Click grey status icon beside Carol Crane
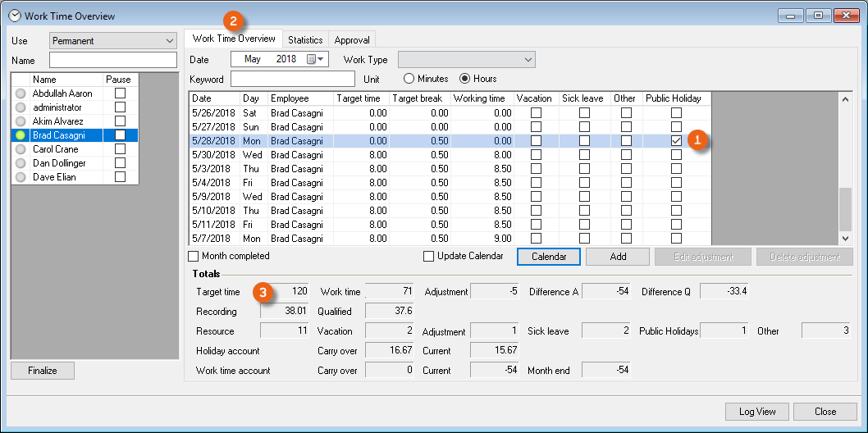868x433 pixels. pos(21,149)
